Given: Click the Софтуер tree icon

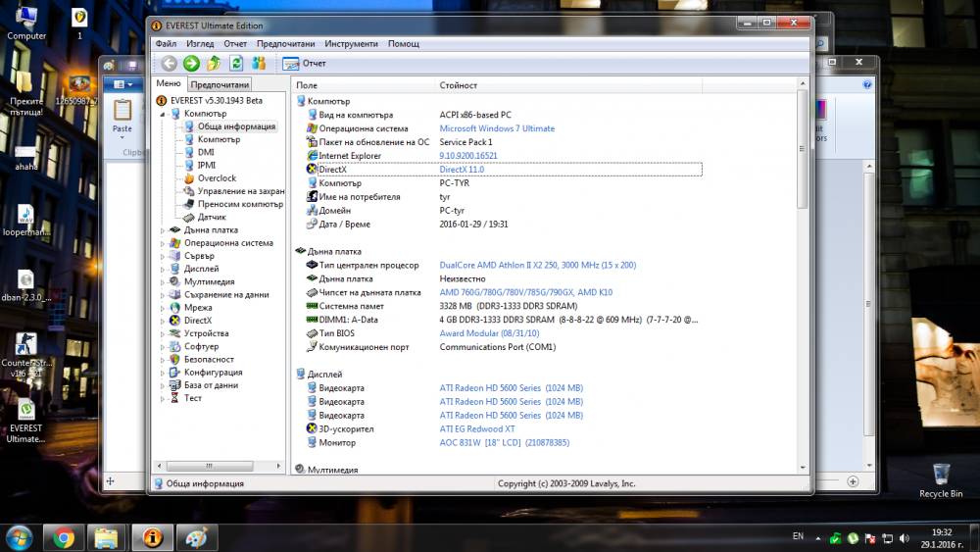Looking at the screenshot, I should coord(175,346).
